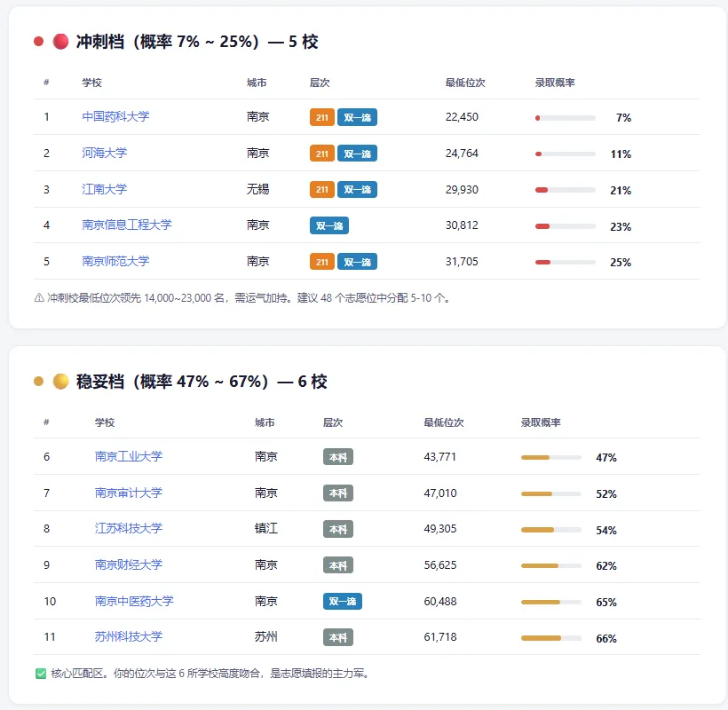
Task: Click the rank value 56,625
Action: click(440, 564)
